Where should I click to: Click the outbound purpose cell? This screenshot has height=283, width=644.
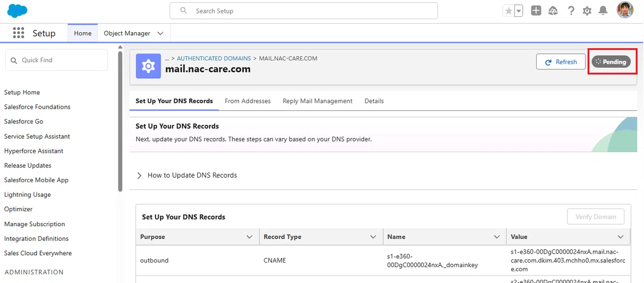click(197, 260)
